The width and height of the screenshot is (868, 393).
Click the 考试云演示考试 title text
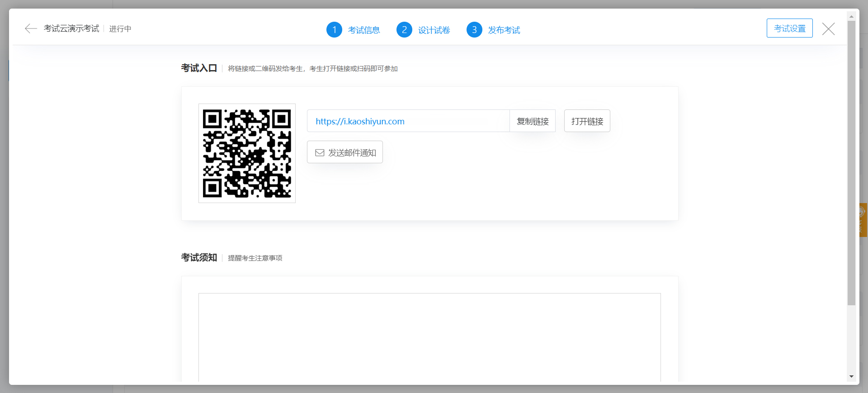coord(71,29)
